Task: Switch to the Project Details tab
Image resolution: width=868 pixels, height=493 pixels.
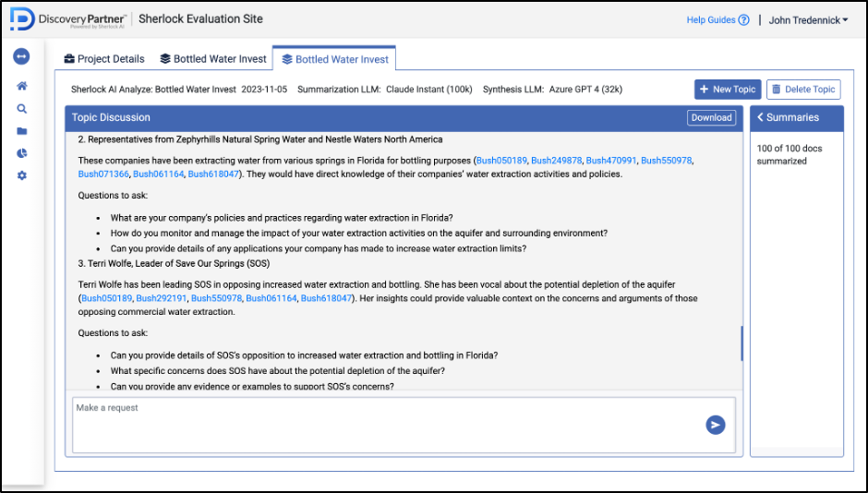Action: (104, 59)
